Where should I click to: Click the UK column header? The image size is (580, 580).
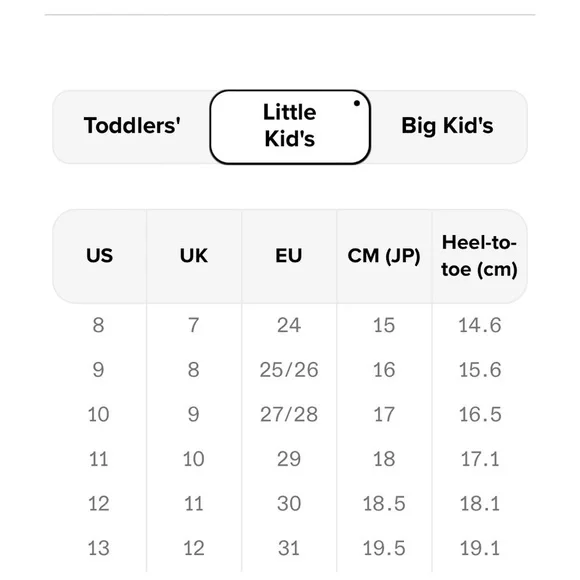coord(194,256)
